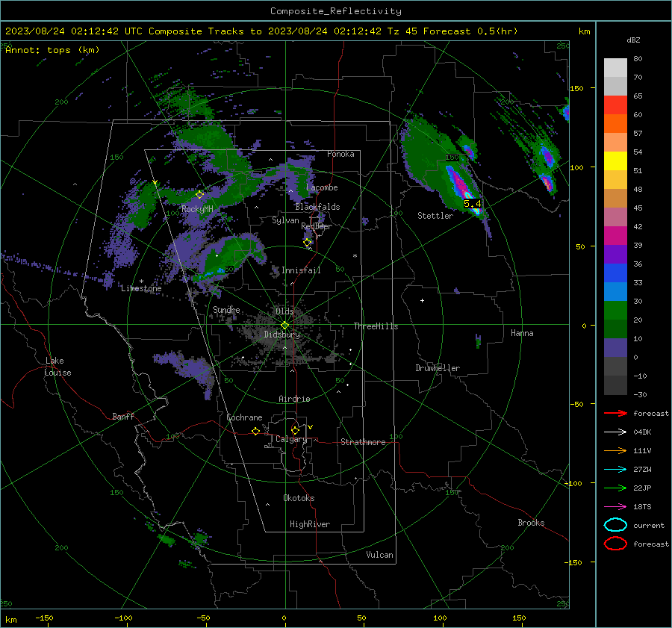Click the blue 33-36 dBZ swatch
The width and height of the screenshot is (672, 628).
tap(615, 273)
